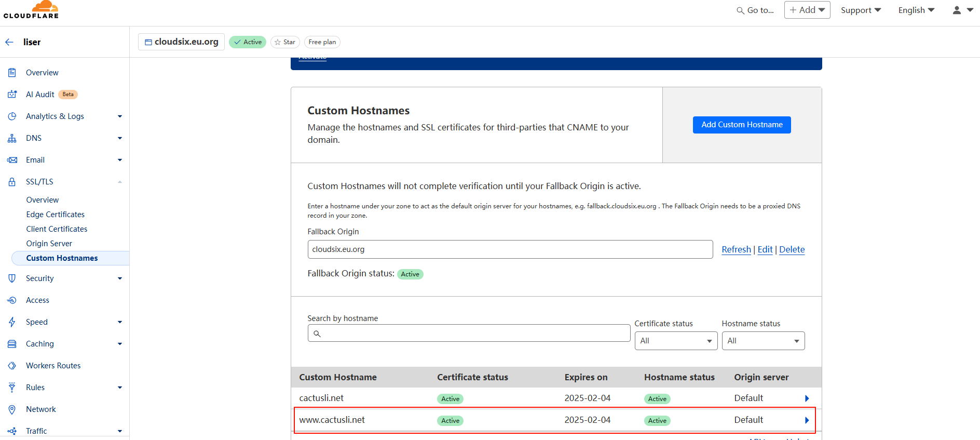Click the Traffic routing icon
This screenshot has height=440, width=980.
click(x=12, y=431)
